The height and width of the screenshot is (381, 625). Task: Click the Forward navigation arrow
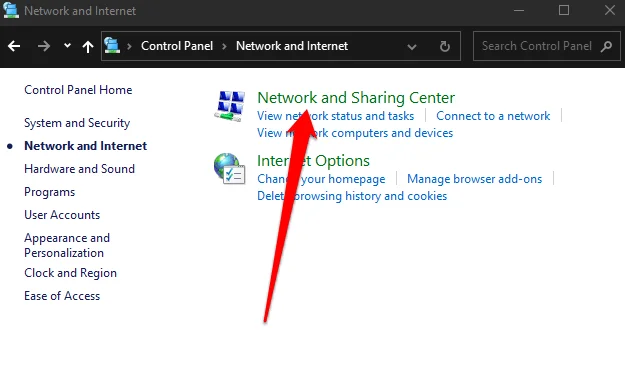(44, 46)
